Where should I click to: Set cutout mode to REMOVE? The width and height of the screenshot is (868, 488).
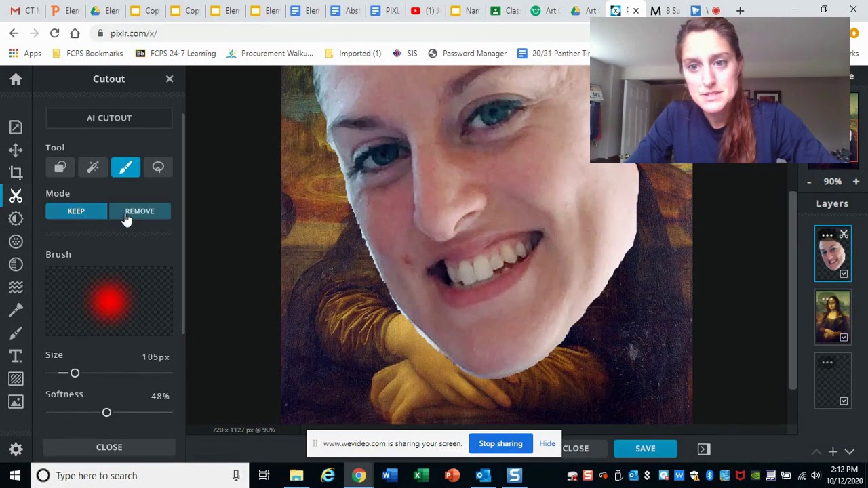click(x=140, y=211)
